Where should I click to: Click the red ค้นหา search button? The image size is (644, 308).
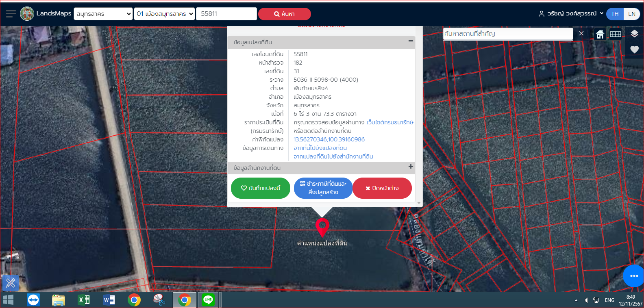(285, 14)
